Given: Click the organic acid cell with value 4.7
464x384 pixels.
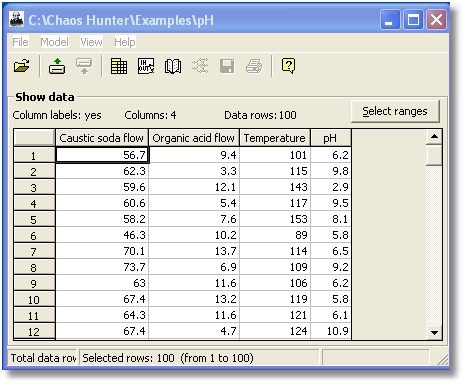Looking at the screenshot, I should [194, 331].
